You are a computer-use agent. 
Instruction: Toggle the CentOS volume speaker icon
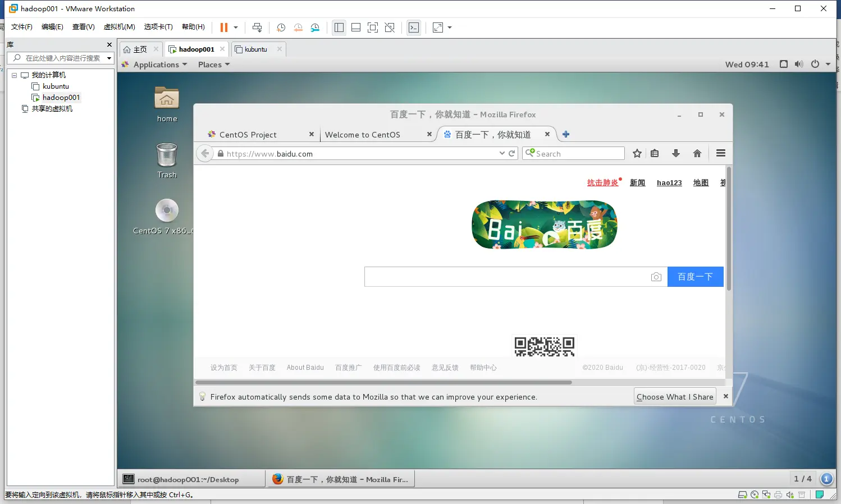pyautogui.click(x=799, y=64)
